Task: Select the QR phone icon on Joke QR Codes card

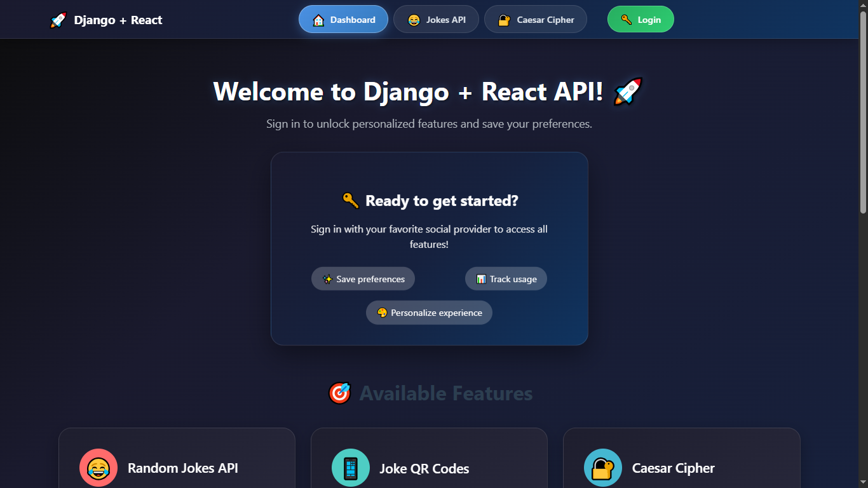Action: (350, 468)
